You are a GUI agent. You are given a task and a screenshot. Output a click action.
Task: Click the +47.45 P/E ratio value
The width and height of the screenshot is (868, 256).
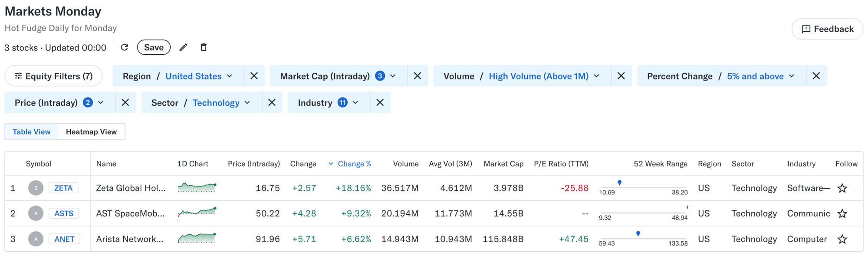(x=574, y=239)
